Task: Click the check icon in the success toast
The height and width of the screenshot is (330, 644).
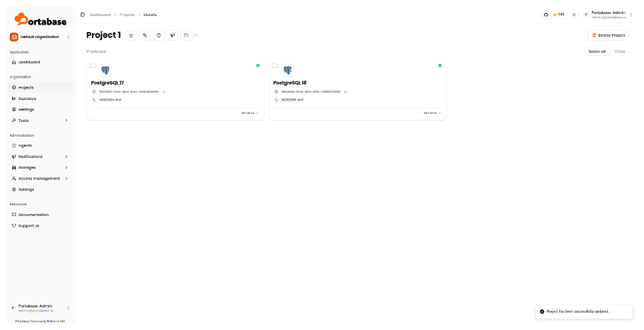Action: click(x=542, y=311)
